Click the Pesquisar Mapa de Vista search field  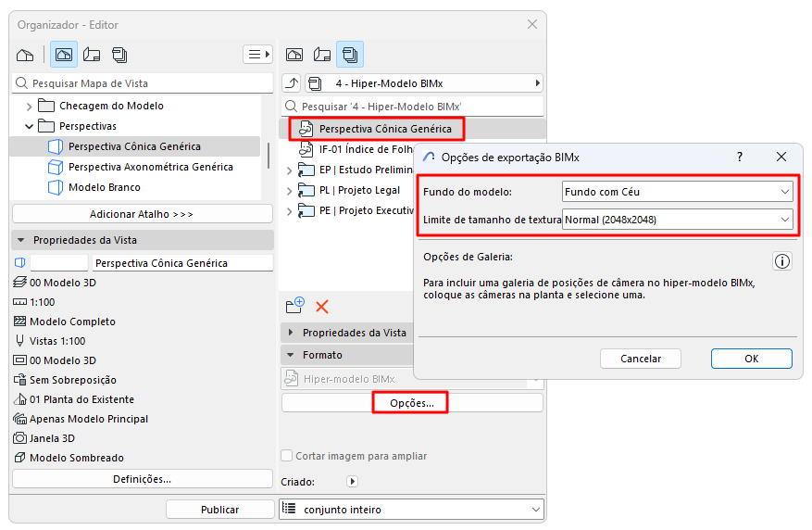(x=143, y=83)
